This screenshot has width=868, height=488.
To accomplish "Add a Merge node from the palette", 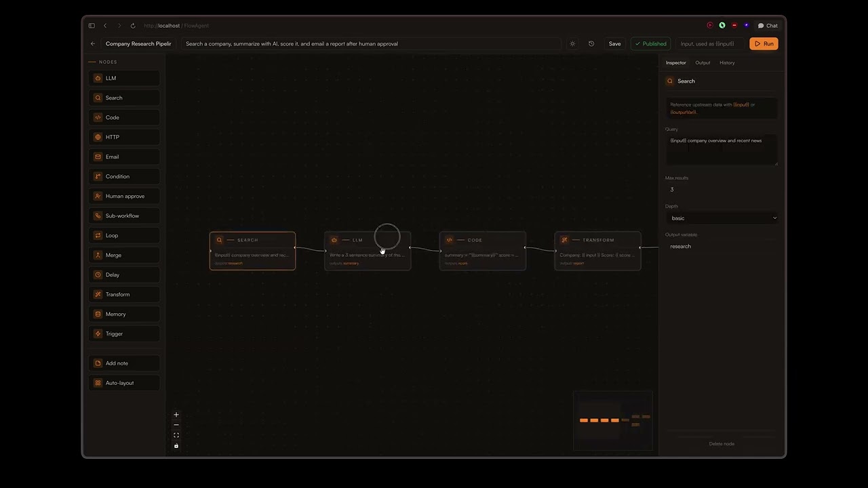I will click(x=124, y=255).
